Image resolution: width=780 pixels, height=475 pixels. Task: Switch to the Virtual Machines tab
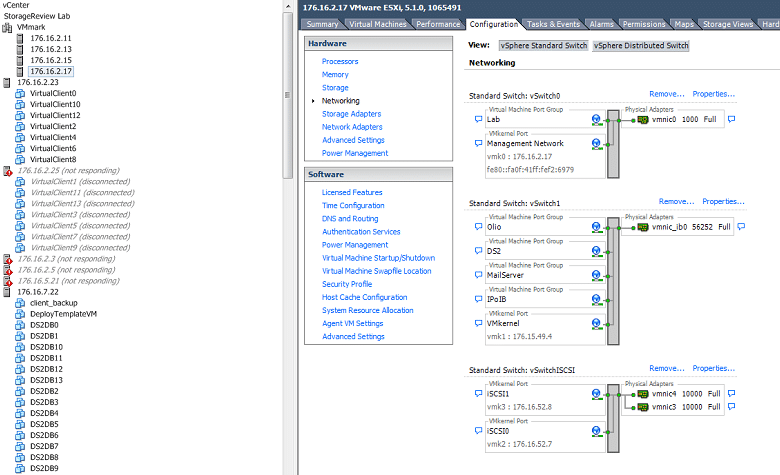378,24
